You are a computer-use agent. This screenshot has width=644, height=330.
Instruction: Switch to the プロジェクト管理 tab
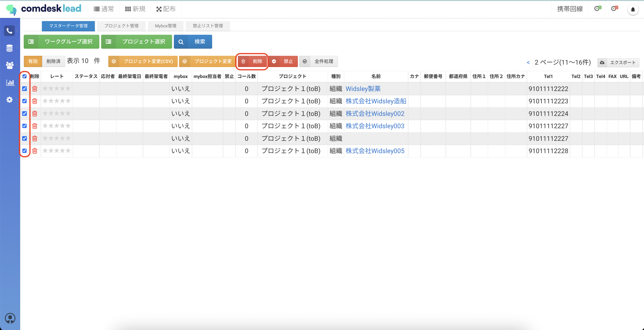coord(121,26)
